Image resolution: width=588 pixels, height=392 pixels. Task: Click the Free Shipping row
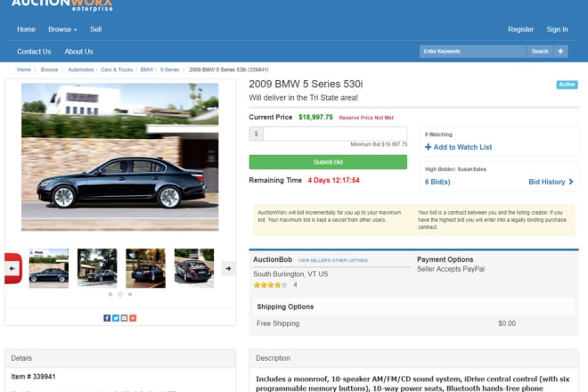(413, 323)
